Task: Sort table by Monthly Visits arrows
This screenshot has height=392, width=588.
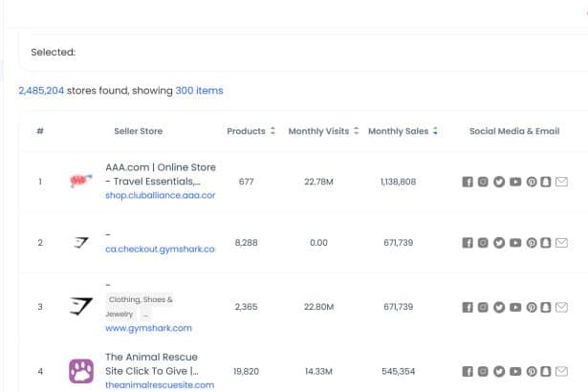Action: click(x=357, y=131)
